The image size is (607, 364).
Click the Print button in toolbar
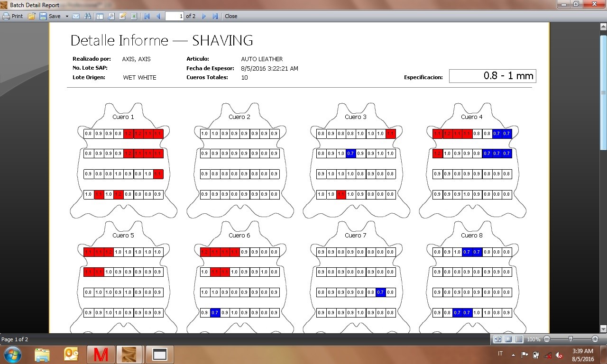[x=13, y=16]
